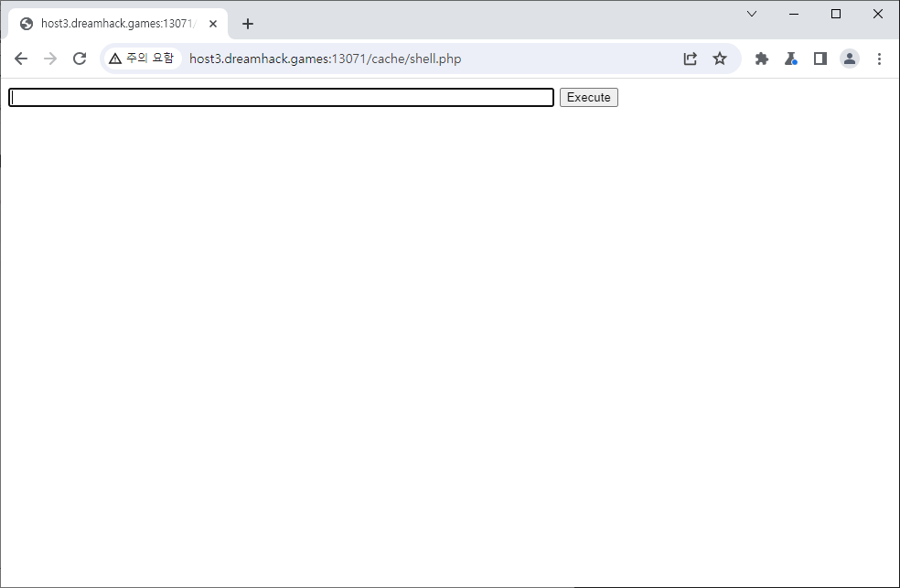
Task: Focus the command text input box
Action: (x=281, y=98)
